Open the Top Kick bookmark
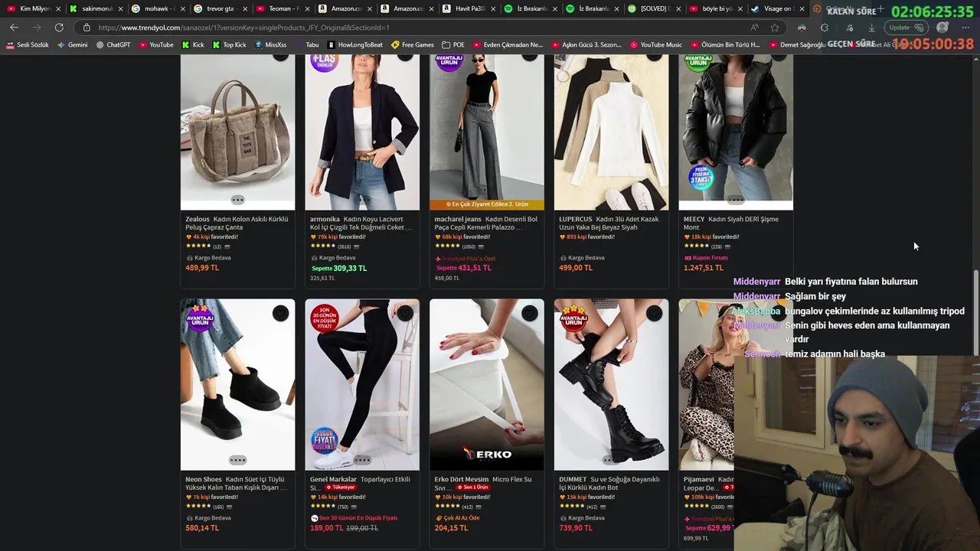This screenshot has width=980, height=551. pos(229,45)
